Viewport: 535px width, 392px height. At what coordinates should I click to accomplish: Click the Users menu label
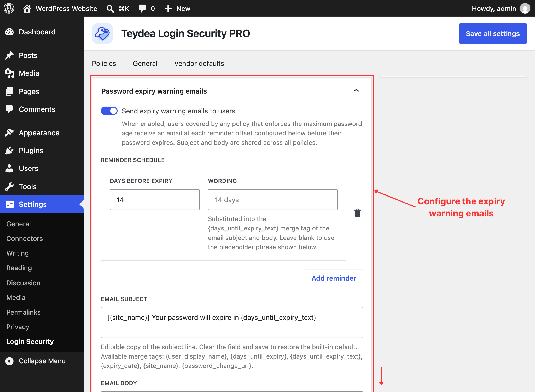click(x=28, y=168)
